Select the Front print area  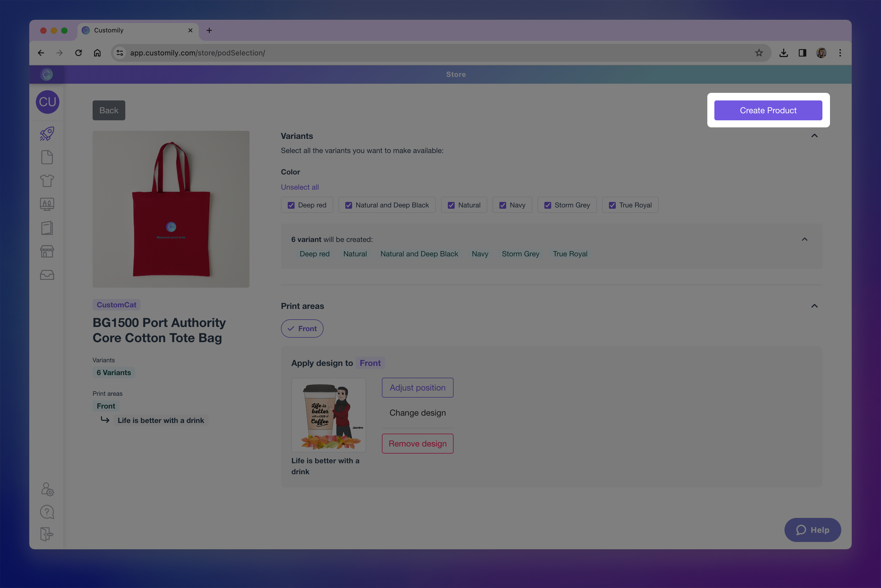coord(302,328)
